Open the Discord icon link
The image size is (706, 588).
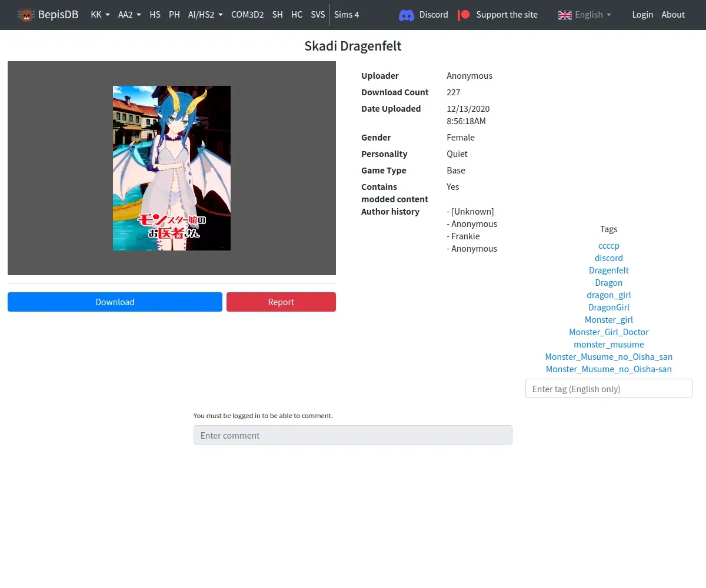click(x=407, y=15)
